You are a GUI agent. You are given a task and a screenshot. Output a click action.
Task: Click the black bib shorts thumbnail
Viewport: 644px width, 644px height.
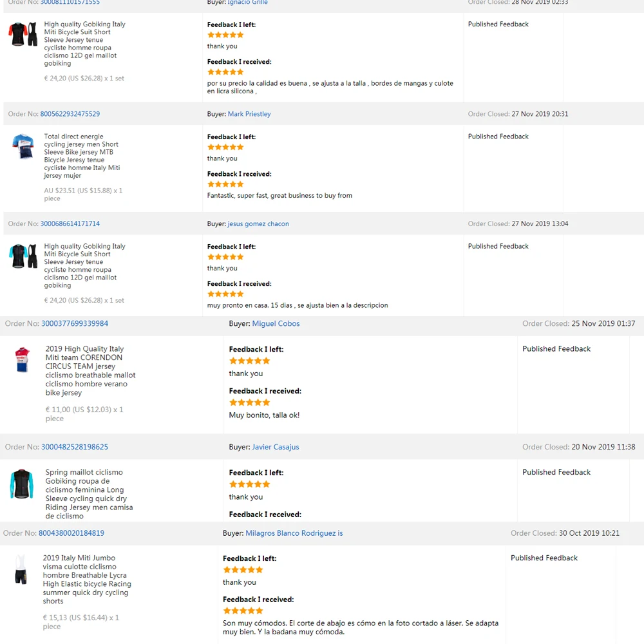click(x=21, y=569)
